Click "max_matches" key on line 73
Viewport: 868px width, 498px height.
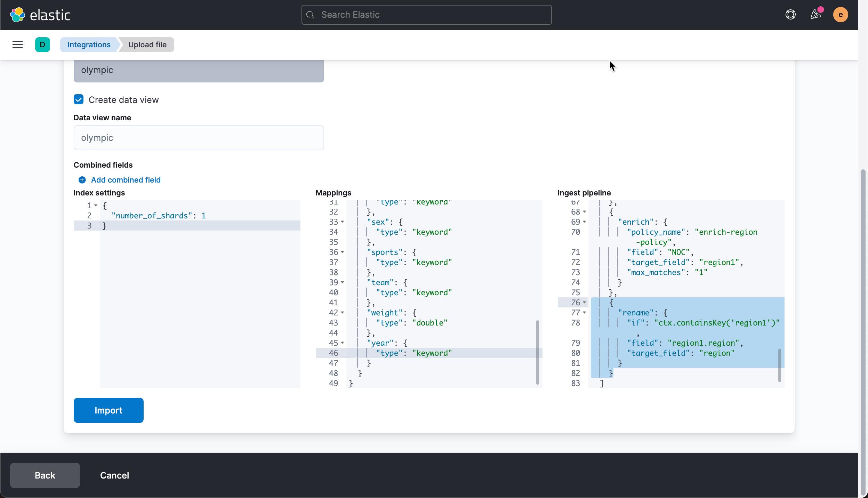point(656,272)
